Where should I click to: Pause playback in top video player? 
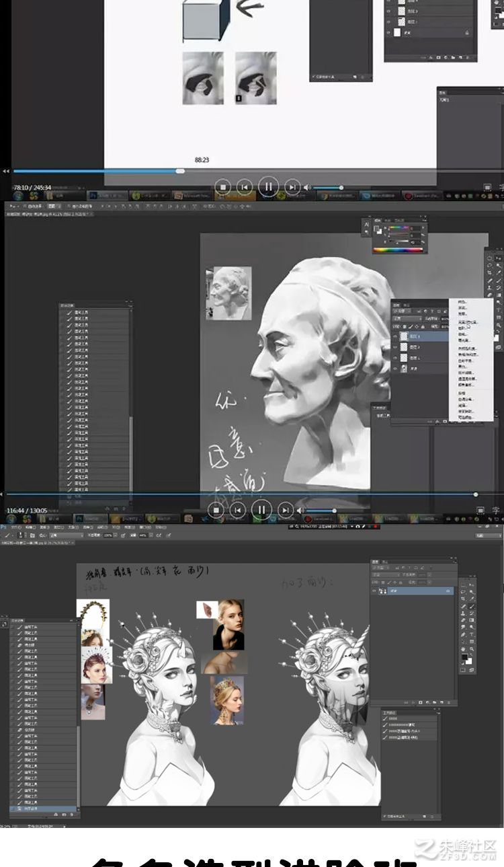coord(267,186)
